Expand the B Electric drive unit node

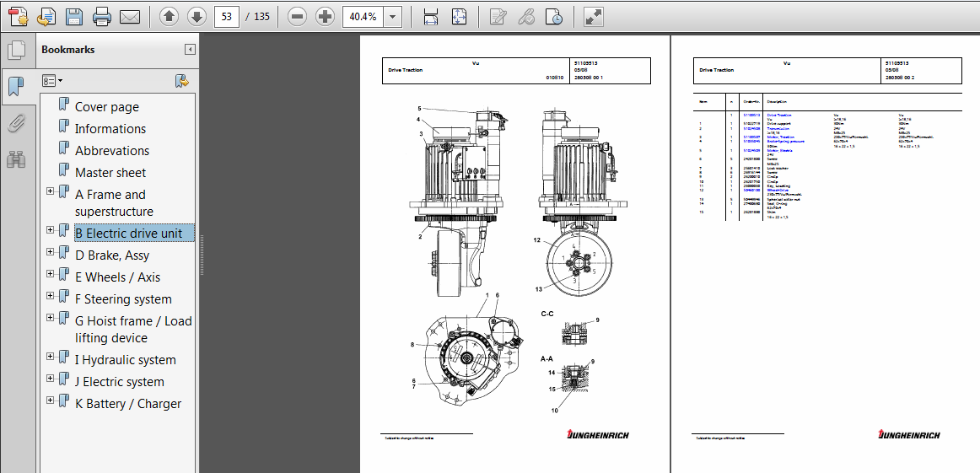(x=50, y=229)
